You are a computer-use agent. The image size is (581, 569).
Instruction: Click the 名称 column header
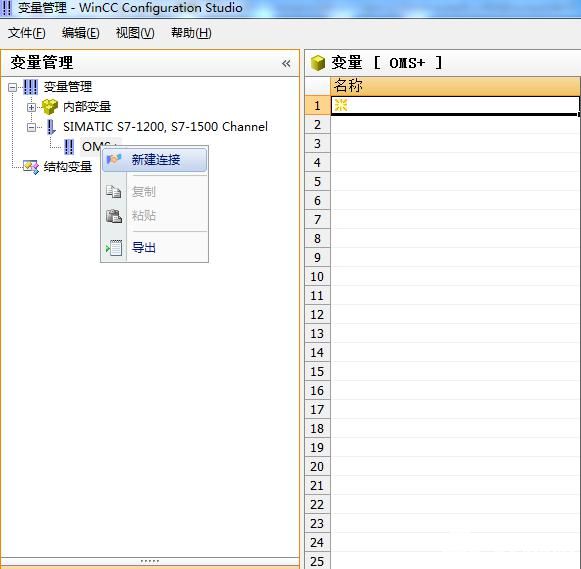point(455,86)
